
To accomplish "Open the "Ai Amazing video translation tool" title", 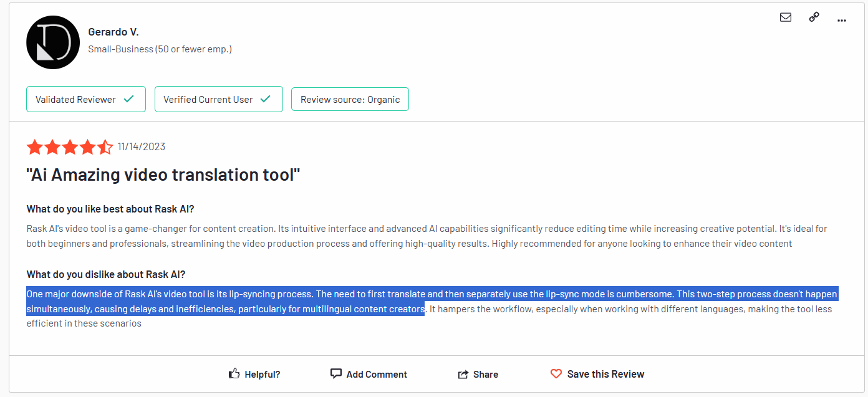I will pos(163,175).
